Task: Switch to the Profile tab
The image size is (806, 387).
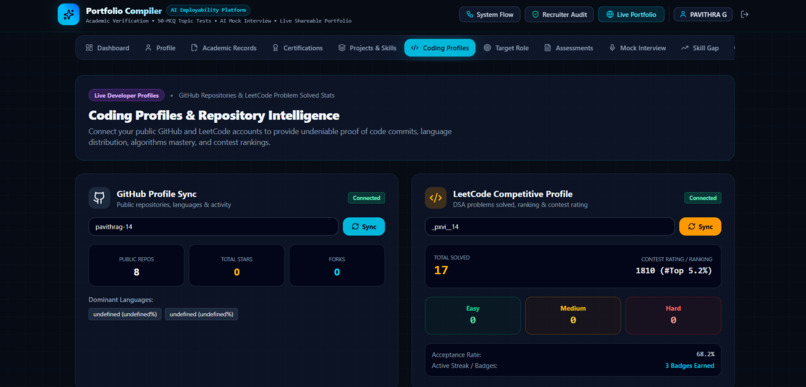Action: pyautogui.click(x=160, y=48)
